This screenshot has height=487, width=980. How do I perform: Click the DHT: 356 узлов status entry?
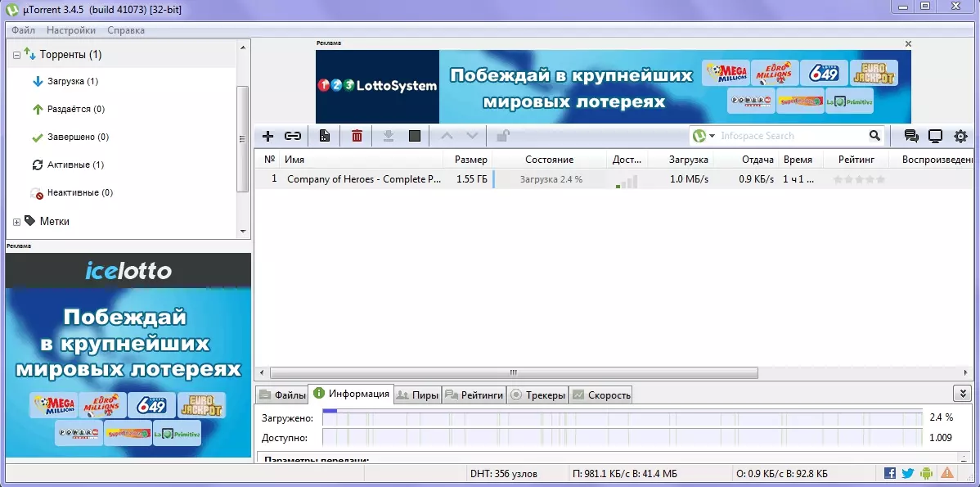click(x=503, y=474)
